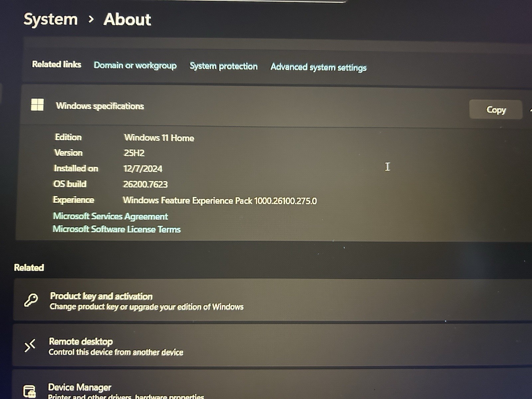Click the Related links label
Screen dimensions: 532x399
click(x=57, y=64)
